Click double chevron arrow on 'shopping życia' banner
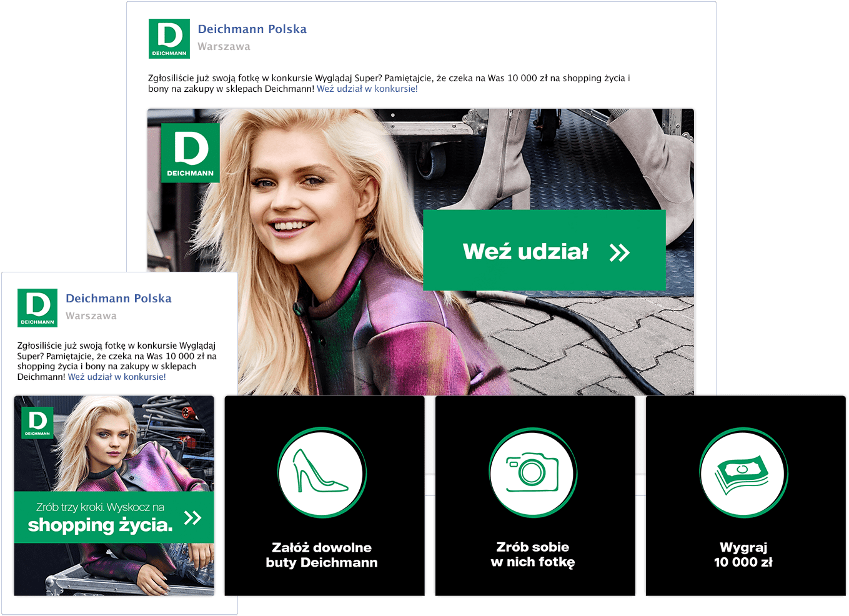 point(193,517)
